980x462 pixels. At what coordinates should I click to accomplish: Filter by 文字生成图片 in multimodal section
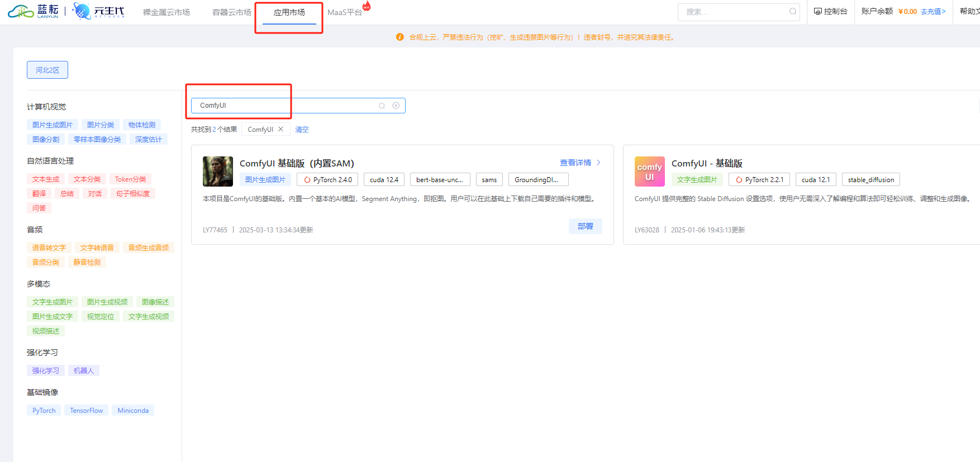point(53,302)
